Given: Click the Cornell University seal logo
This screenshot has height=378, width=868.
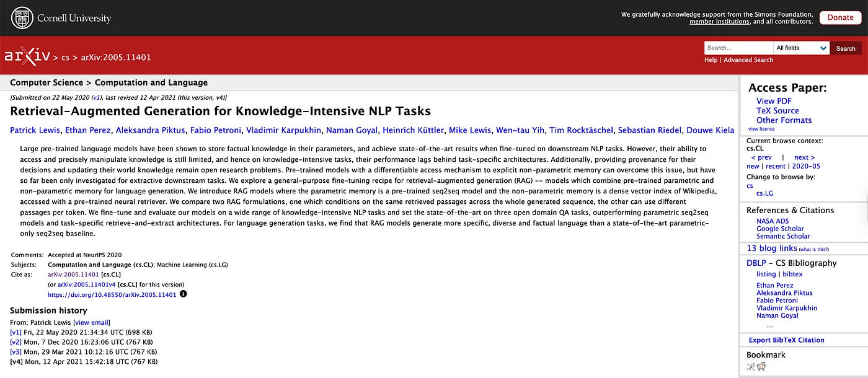Looking at the screenshot, I should [22, 18].
